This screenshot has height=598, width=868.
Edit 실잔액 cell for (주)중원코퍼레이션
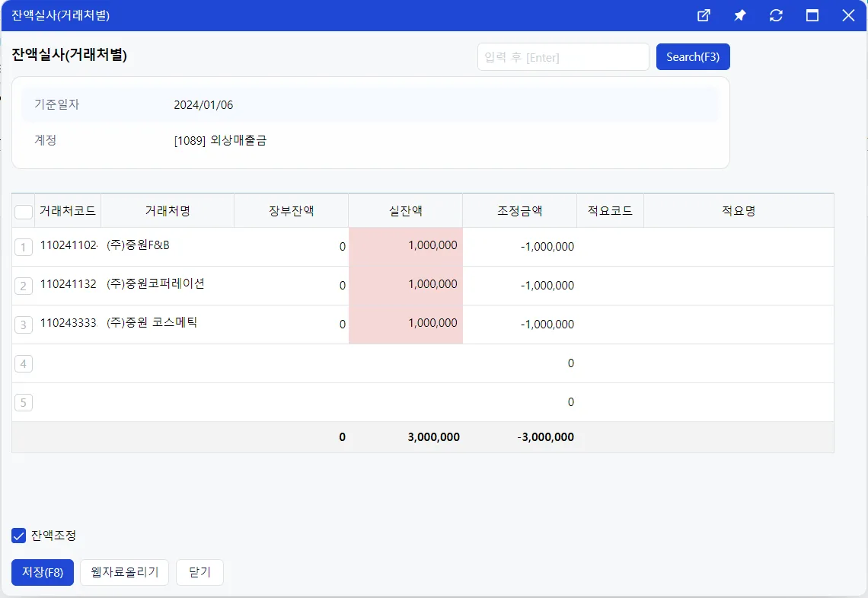pyautogui.click(x=406, y=286)
